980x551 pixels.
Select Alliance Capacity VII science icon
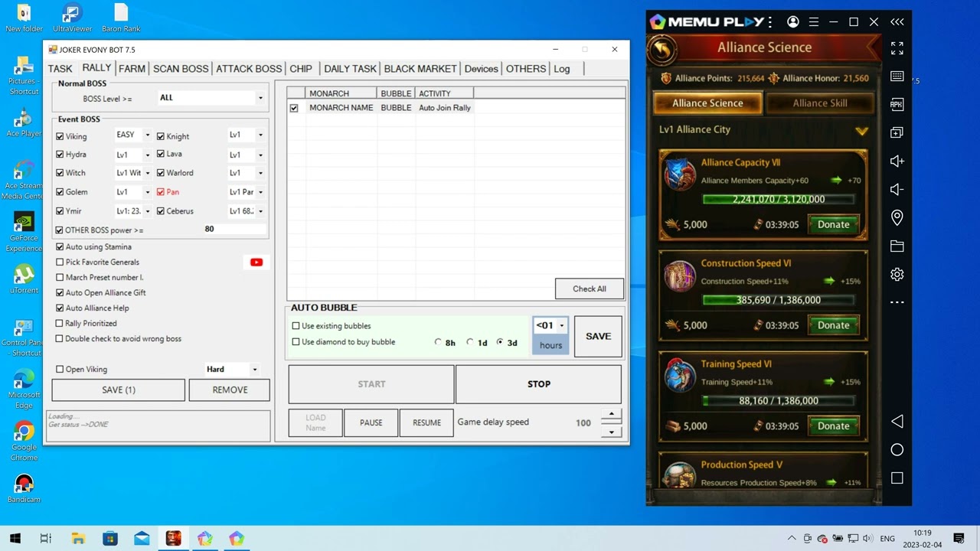679,174
